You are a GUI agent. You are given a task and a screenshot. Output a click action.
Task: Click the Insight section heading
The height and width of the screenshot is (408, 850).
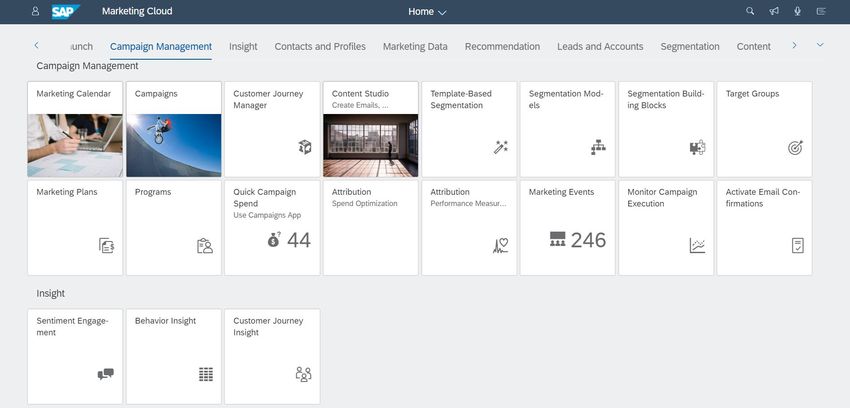(50, 293)
